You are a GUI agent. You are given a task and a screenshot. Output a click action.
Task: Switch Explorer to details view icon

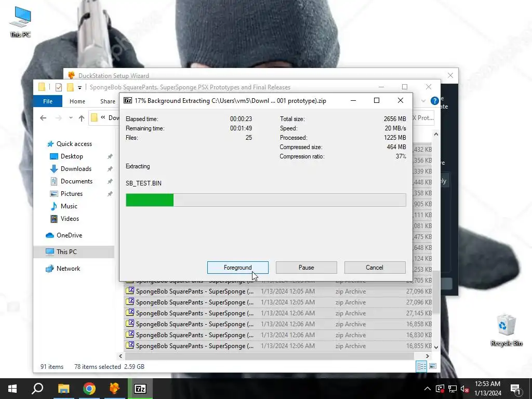point(421,366)
